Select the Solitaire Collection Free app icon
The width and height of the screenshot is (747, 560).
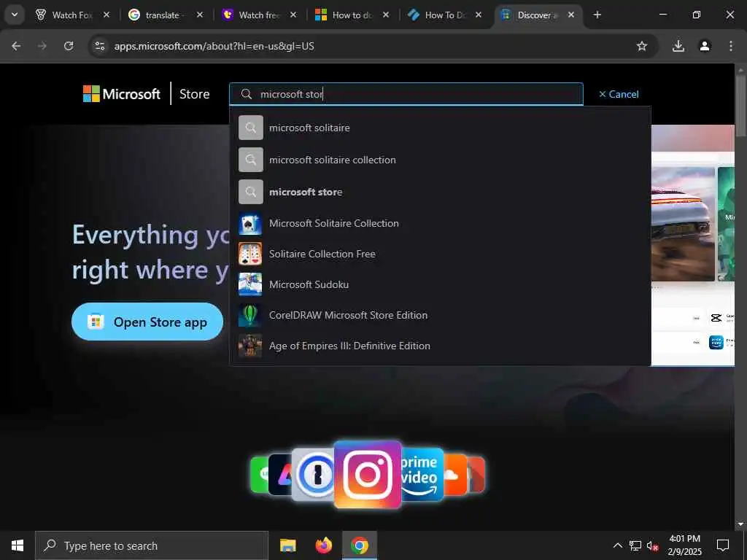tap(250, 254)
